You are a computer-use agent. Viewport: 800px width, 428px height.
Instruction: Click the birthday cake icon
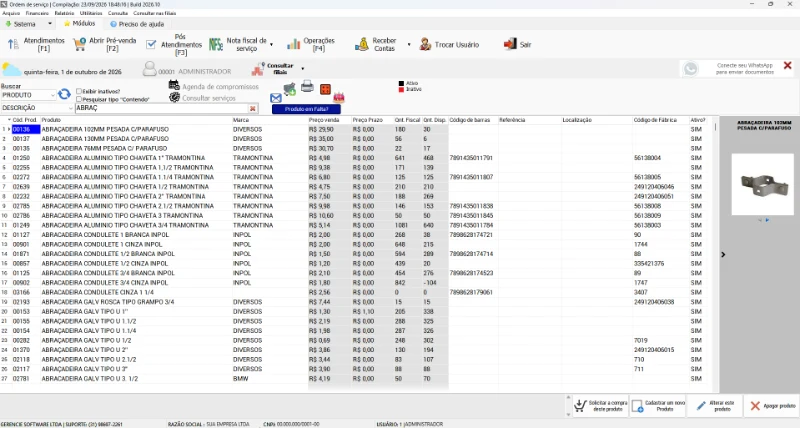[339, 96]
